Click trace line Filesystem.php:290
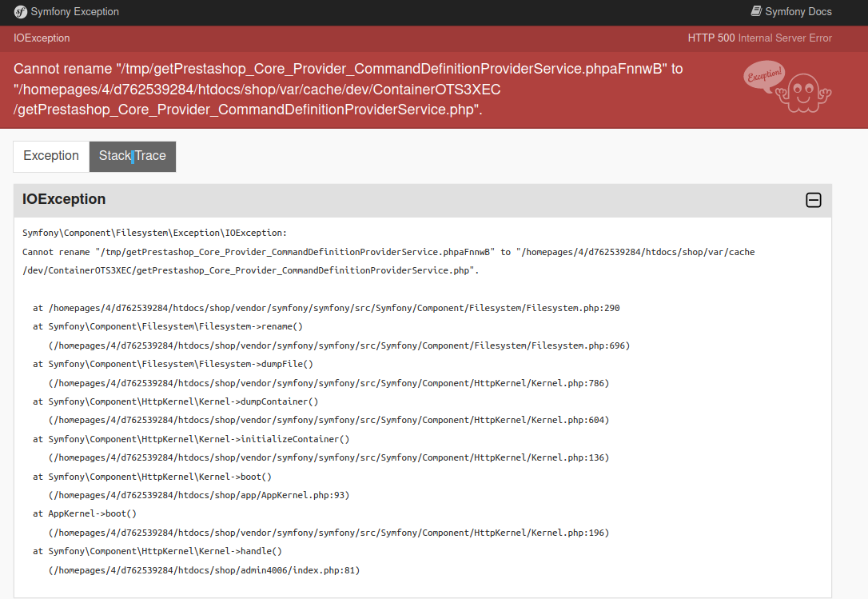 326,308
